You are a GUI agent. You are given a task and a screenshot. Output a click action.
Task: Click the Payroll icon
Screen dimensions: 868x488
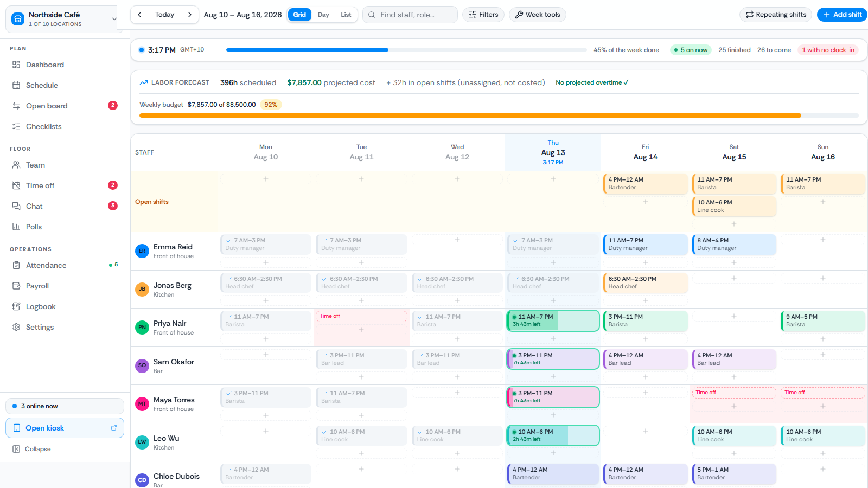click(x=16, y=286)
